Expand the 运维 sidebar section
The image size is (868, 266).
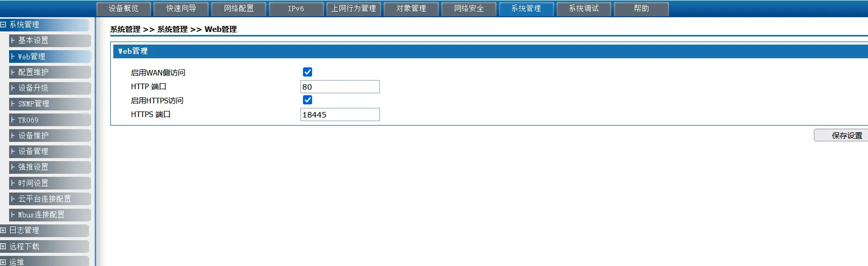point(45,261)
